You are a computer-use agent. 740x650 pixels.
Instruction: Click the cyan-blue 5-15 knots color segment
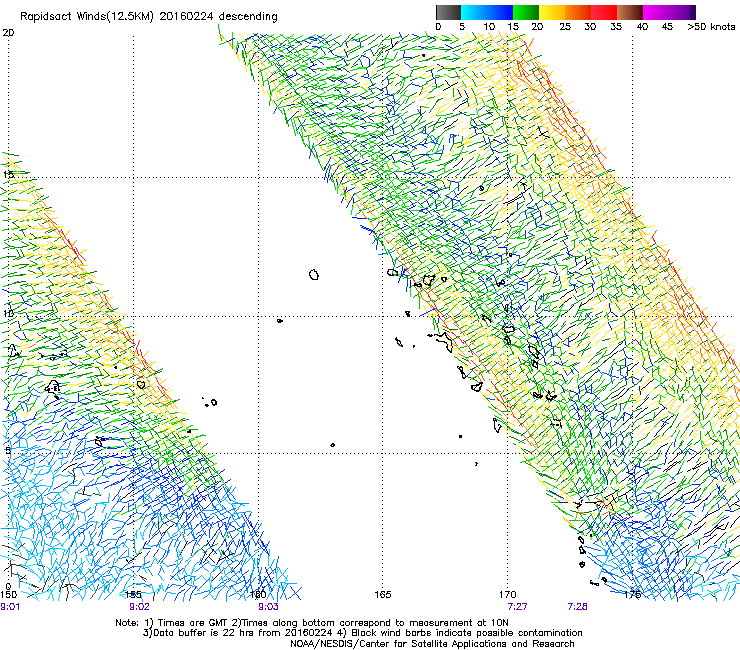(x=487, y=12)
